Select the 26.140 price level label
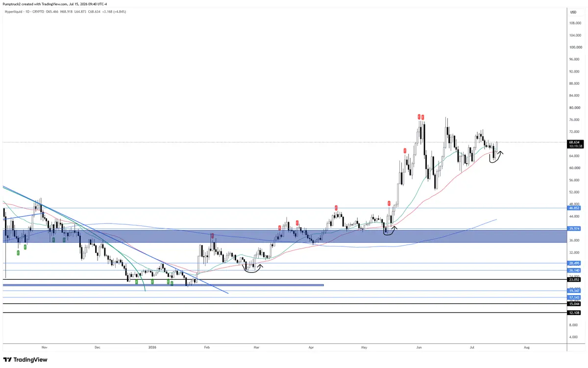This screenshot has width=588, height=368. [574, 270]
